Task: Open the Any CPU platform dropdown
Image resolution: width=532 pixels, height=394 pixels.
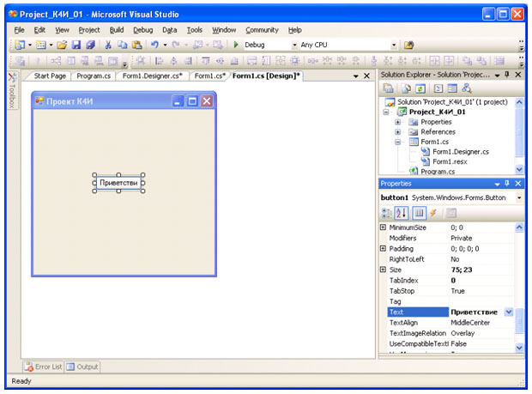Action: coord(394,45)
